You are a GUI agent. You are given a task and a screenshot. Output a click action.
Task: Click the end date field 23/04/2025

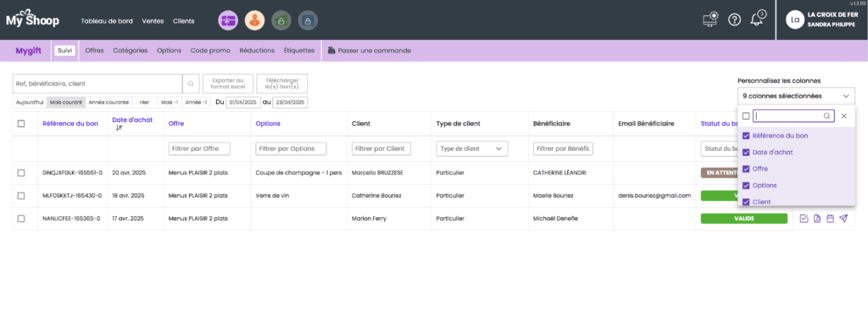point(290,103)
